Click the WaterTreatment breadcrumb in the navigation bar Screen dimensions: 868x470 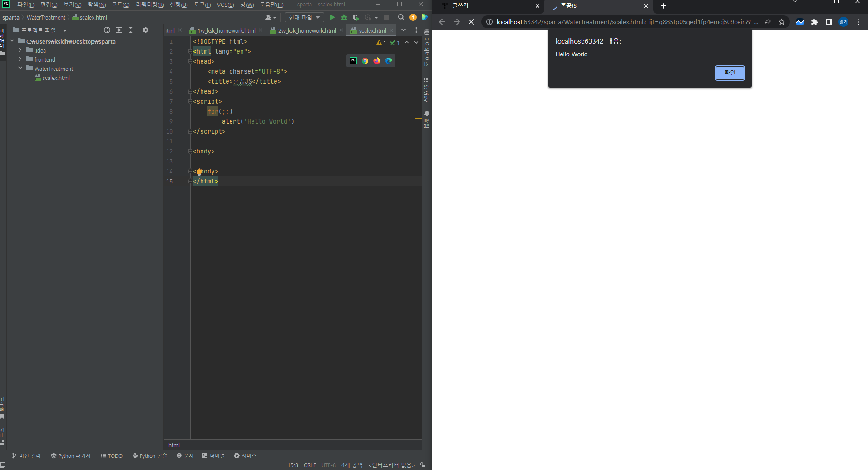(x=46, y=17)
